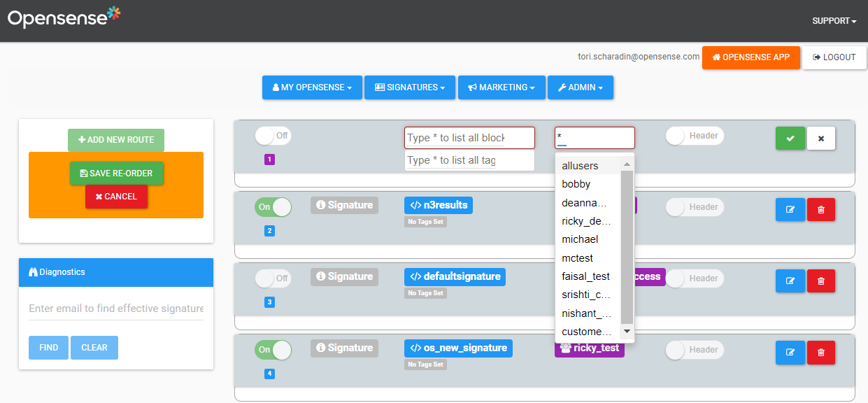Click route number badge 4
Viewport: 868px width, 403px height.
(x=270, y=374)
